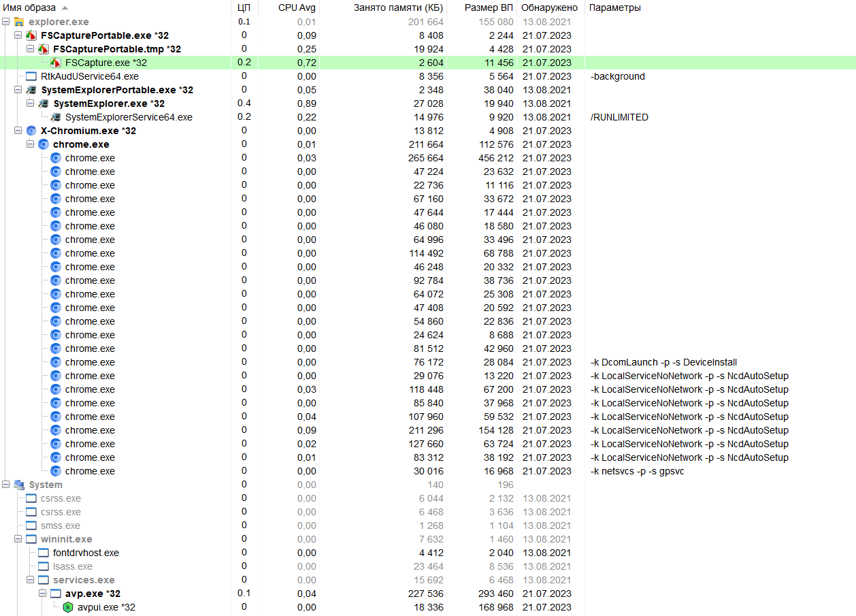Select the X-Chromium.exe *32 process name

pos(88,131)
